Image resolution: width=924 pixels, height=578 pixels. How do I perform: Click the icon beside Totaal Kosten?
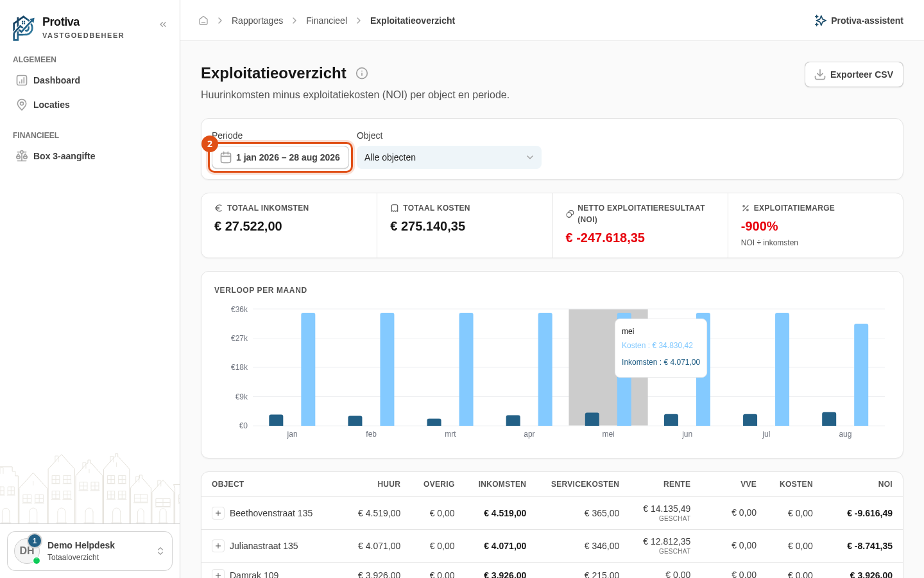tap(395, 208)
